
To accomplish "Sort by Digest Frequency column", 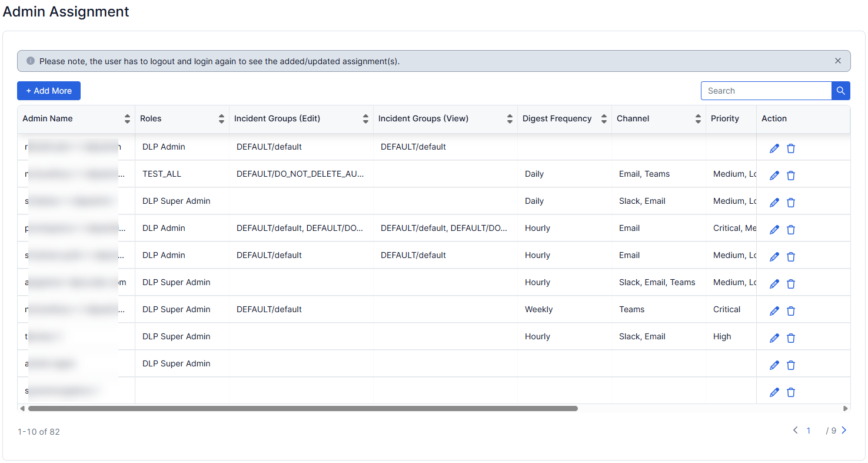I will (604, 119).
